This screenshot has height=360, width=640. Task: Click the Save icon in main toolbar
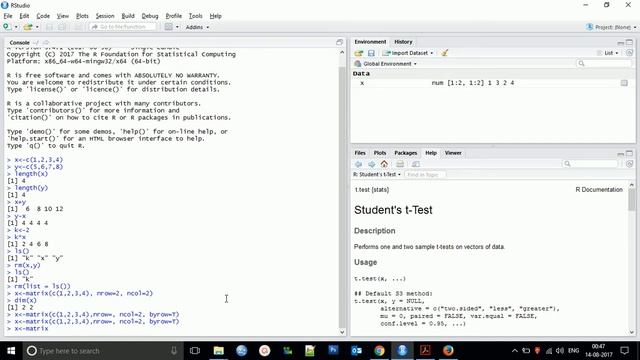(x=49, y=27)
